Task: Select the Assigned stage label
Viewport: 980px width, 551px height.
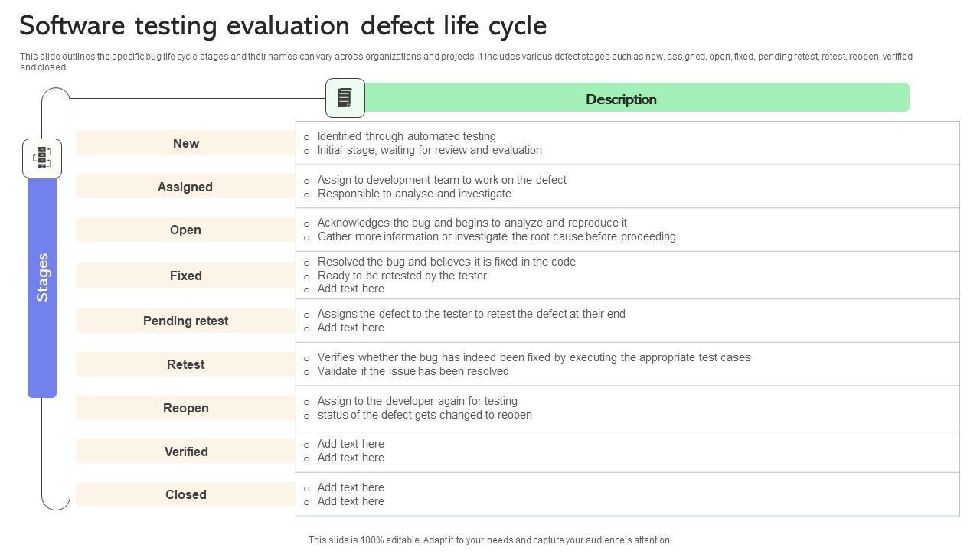Action: (x=185, y=187)
